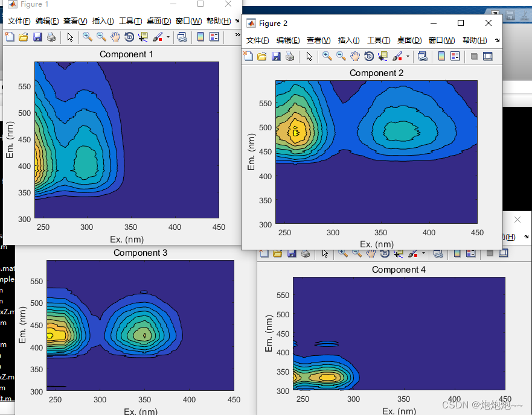Screen dimensions: 532x415
Task: Toggle Pan hand tool in Figure 2
Action: (x=355, y=56)
